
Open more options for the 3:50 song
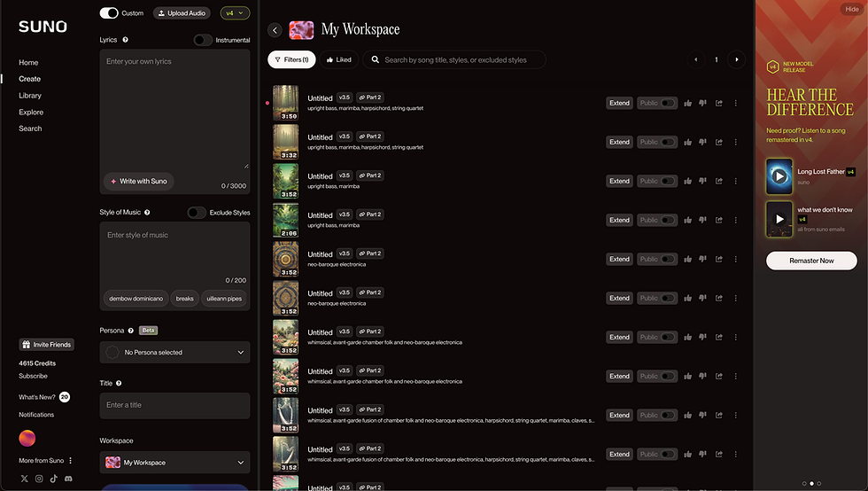[x=736, y=103]
